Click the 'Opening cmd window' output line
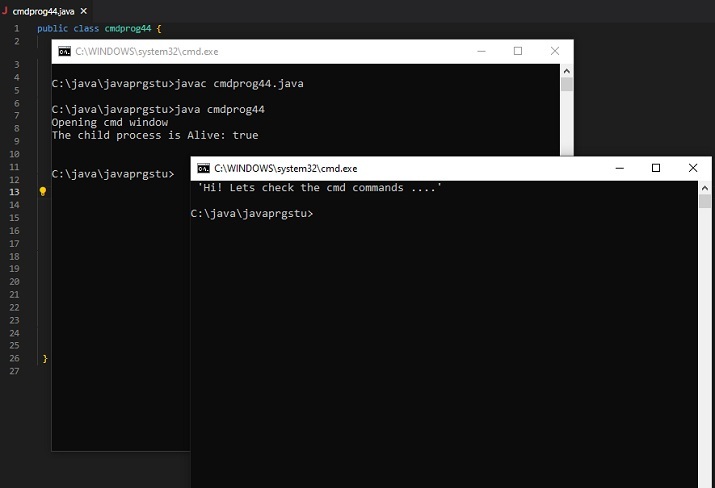The height and width of the screenshot is (488, 715). (109, 122)
